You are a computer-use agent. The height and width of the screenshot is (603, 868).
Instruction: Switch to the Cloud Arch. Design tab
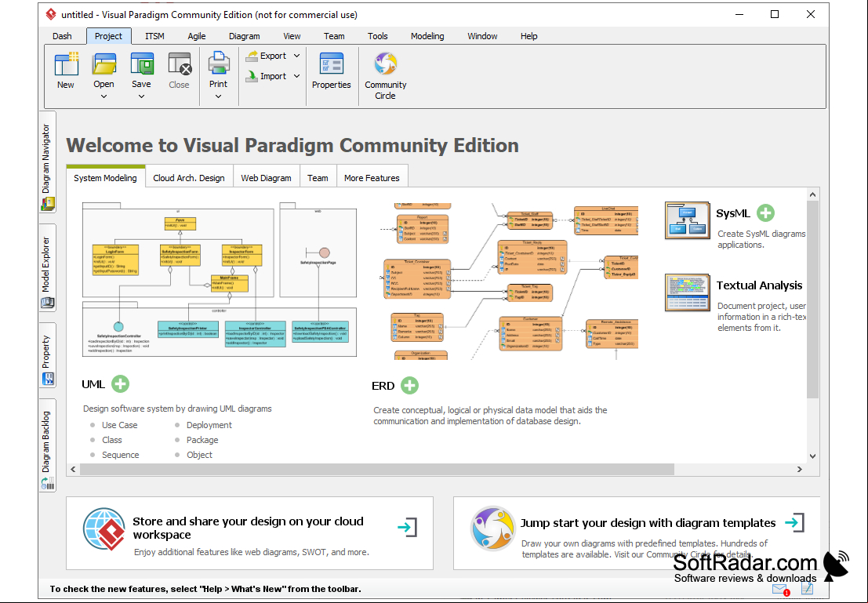[189, 177]
